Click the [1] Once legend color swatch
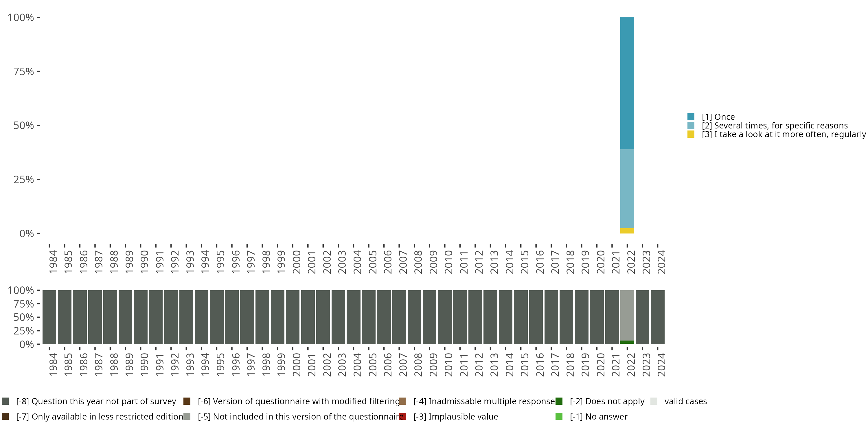 tap(691, 117)
